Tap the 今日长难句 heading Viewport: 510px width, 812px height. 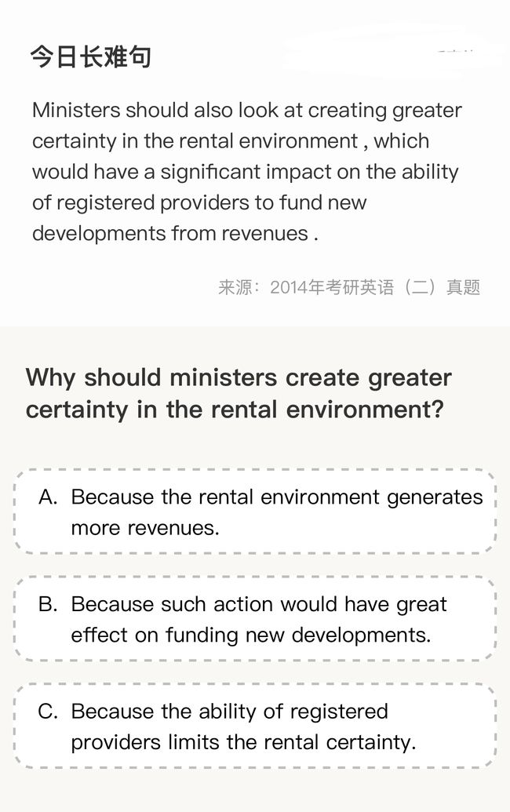[90, 56]
